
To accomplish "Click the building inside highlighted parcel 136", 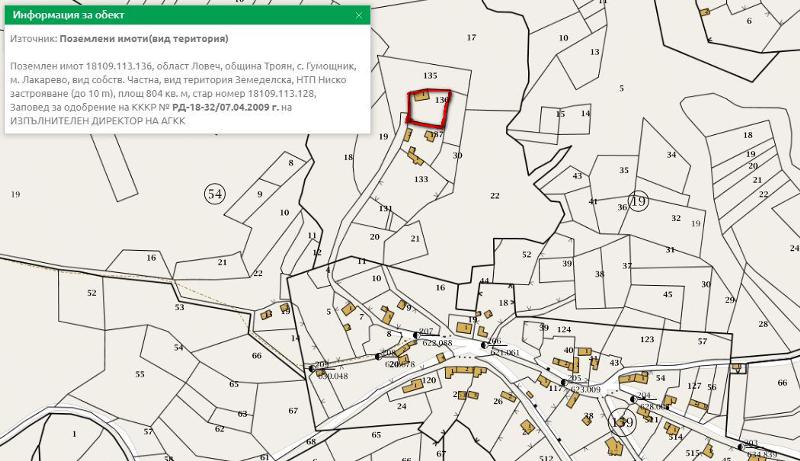I will click(421, 96).
